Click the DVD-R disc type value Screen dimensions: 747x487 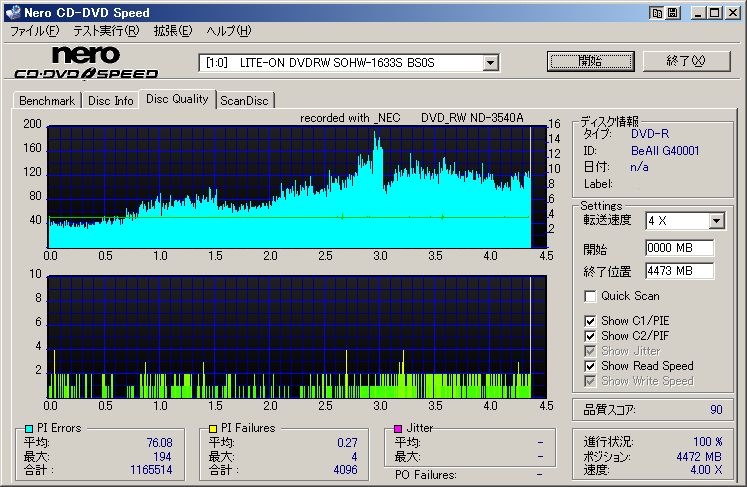point(650,134)
